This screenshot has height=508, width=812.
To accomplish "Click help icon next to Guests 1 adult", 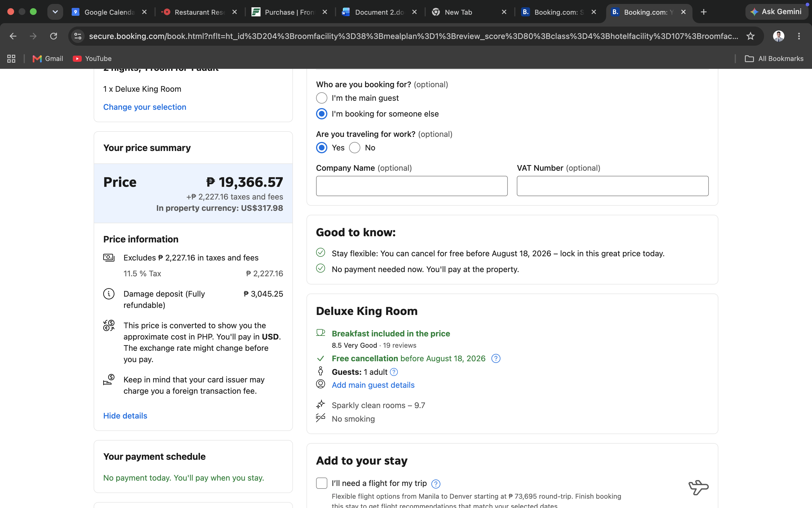I will point(394,372).
